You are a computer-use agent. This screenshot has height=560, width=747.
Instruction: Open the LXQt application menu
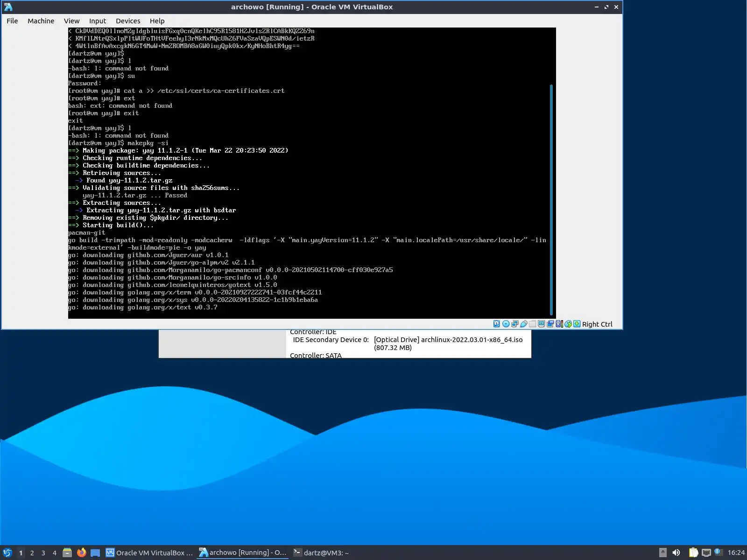(7, 553)
